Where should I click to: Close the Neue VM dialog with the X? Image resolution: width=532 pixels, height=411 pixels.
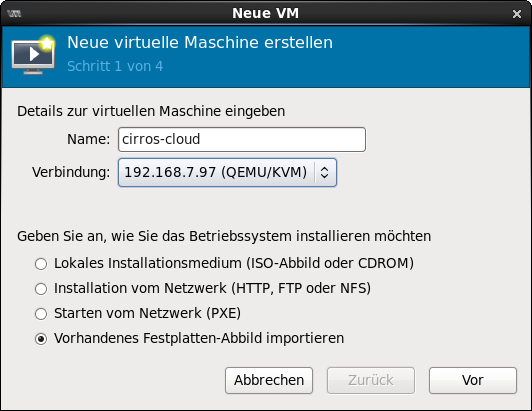[x=517, y=14]
